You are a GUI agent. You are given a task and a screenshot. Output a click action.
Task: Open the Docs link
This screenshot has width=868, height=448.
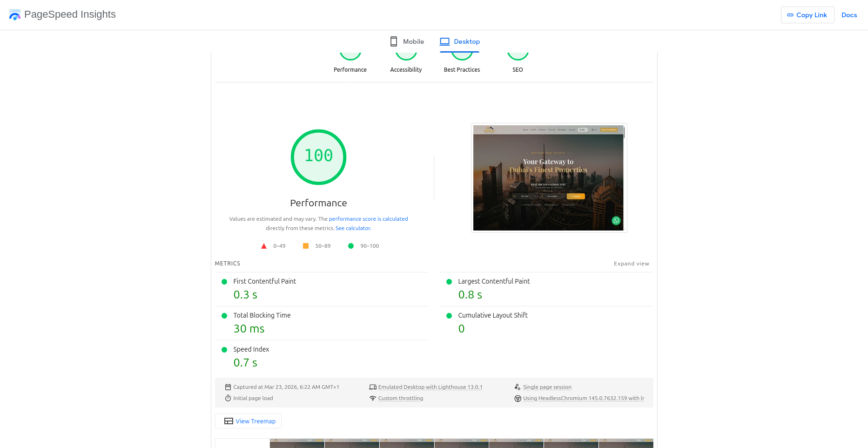click(849, 15)
